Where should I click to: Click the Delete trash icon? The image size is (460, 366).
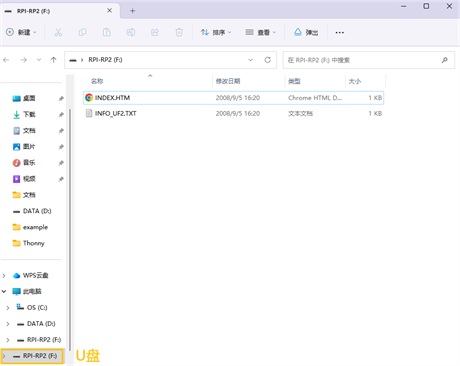(179, 32)
